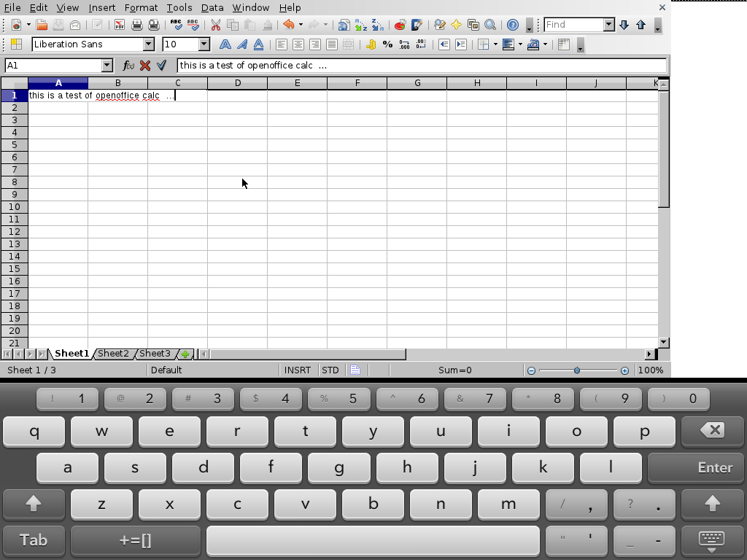Click the Undo arrow icon
Screen dimensions: 747x560
click(288, 25)
